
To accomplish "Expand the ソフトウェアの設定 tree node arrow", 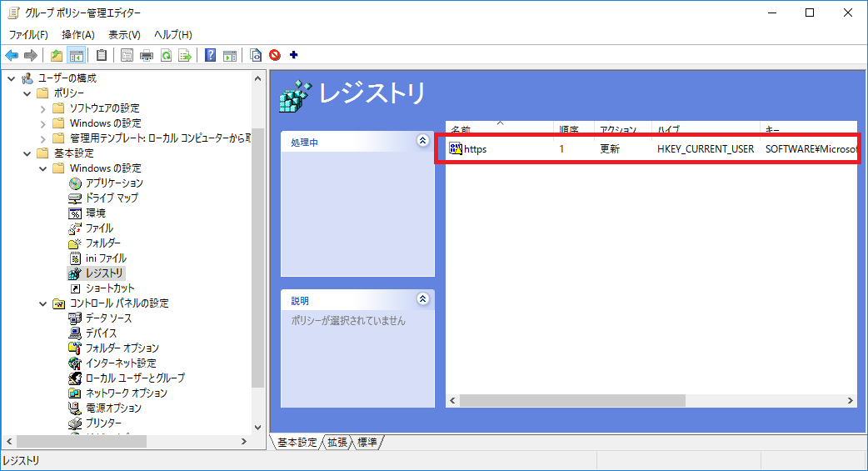I will (42, 108).
